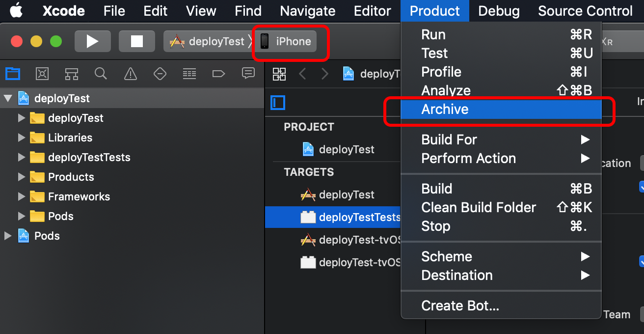Show the Breakpoint navigator icon

[x=218, y=74]
